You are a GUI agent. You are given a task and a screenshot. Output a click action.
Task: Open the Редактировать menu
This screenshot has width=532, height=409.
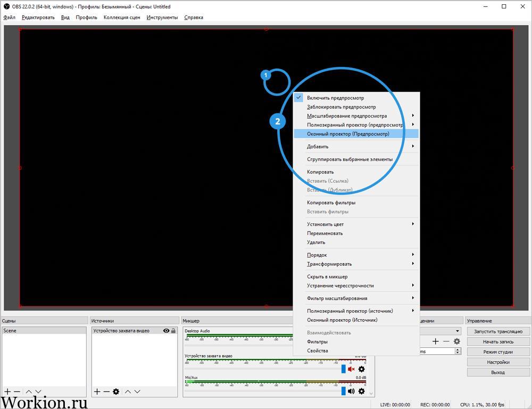(38, 18)
